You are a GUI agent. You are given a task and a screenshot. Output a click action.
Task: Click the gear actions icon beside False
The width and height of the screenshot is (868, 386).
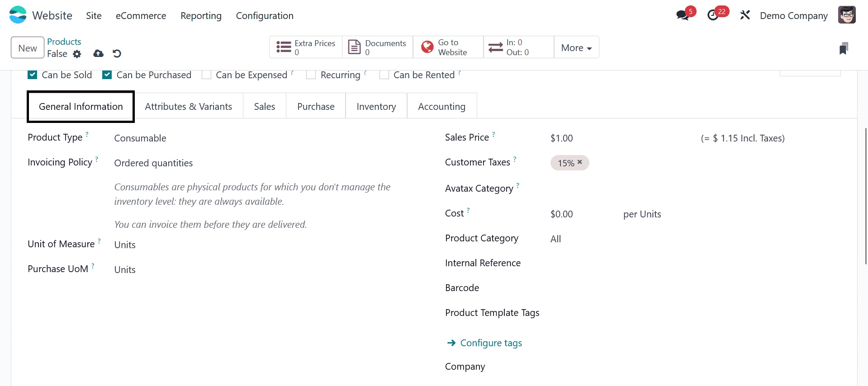(x=77, y=54)
